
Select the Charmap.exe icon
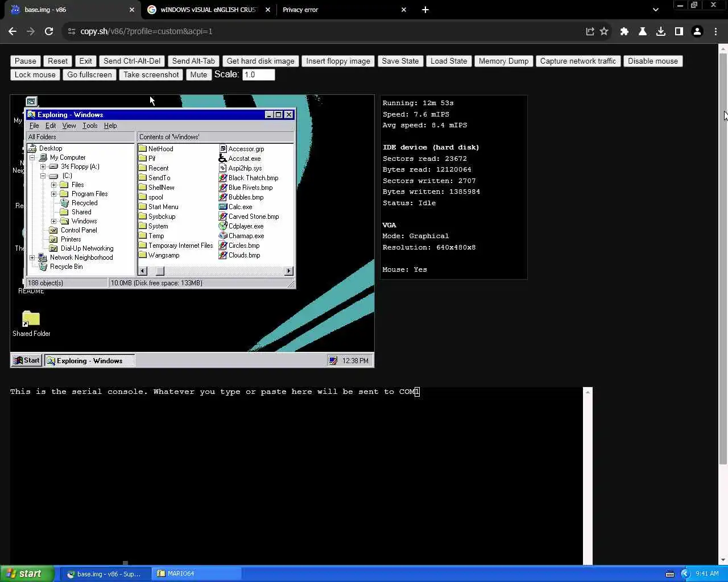point(223,236)
